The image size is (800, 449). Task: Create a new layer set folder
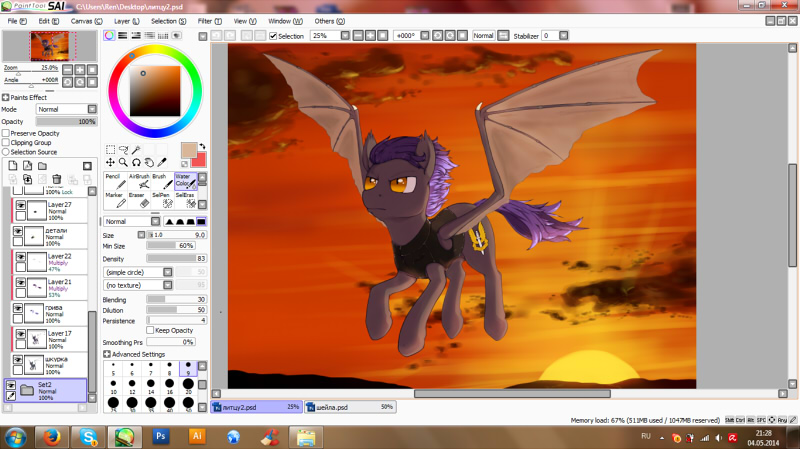pyautogui.click(x=42, y=166)
